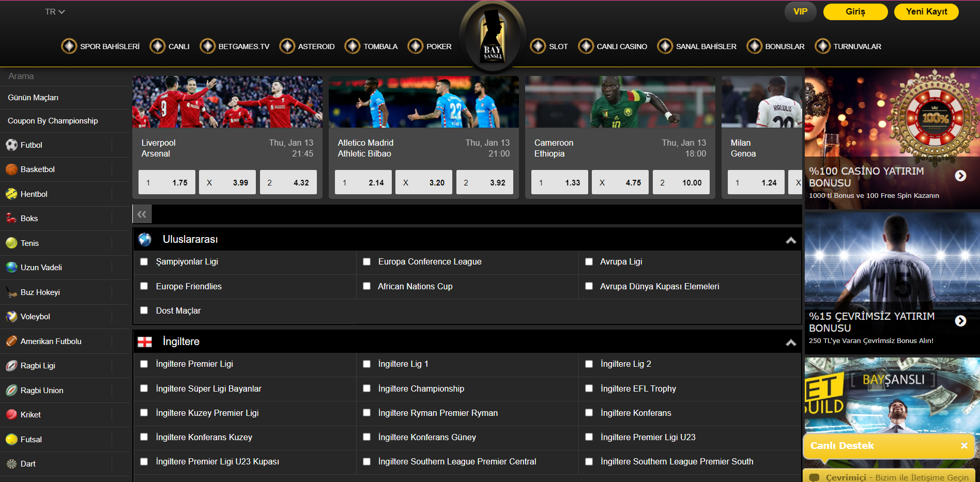Open the CANLI CASINO menu

point(622,46)
